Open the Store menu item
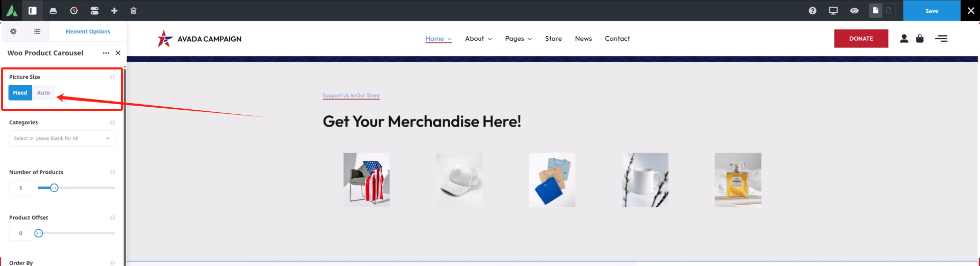 click(x=553, y=39)
